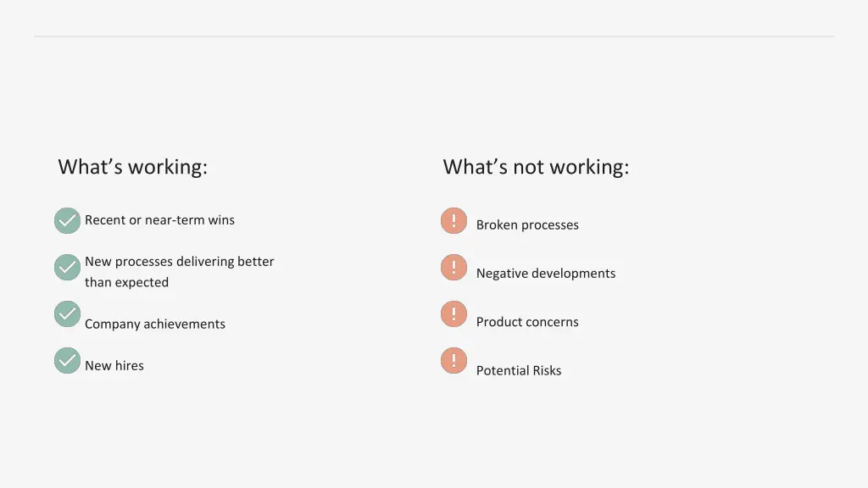Click the "Company achievements" bullet text
The image size is (868, 488).
[155, 324]
